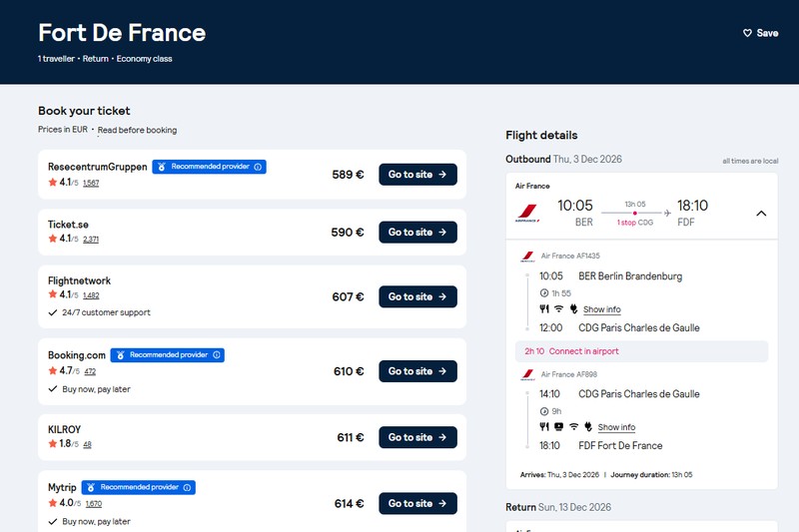799x532 pixels.
Task: Click the 589 € price
Action: pos(348,175)
